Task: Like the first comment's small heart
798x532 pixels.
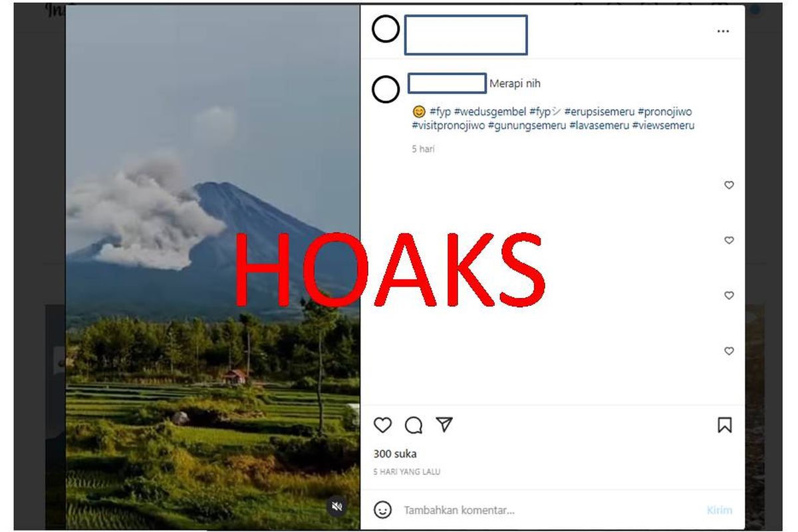Action: (x=729, y=185)
